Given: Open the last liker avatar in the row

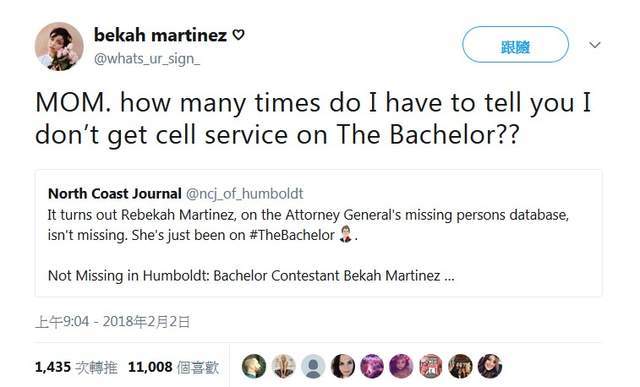Looking at the screenshot, I should pos(490,366).
